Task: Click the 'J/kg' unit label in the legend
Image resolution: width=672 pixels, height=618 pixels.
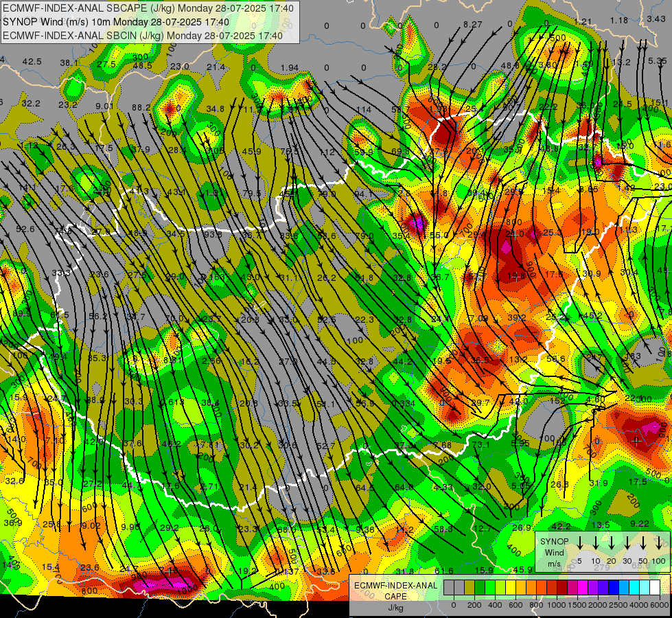Action: click(x=395, y=608)
